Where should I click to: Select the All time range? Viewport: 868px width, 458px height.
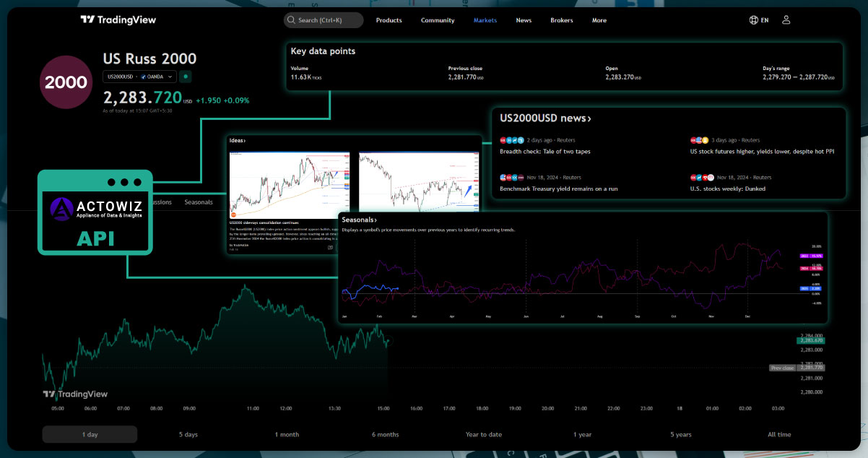(x=779, y=434)
